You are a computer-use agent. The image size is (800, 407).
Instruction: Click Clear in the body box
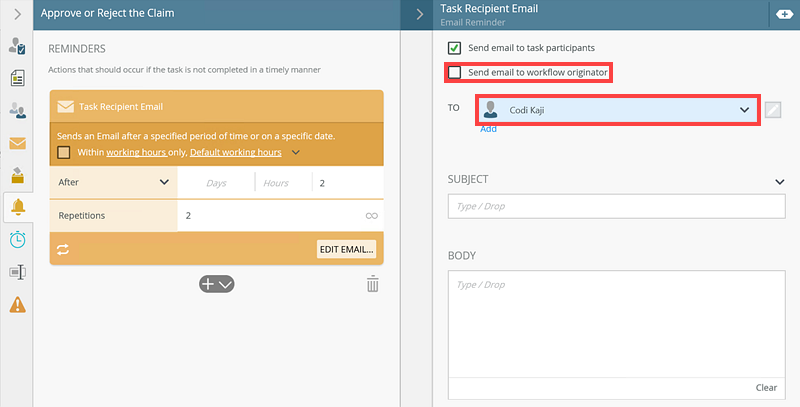(x=766, y=388)
